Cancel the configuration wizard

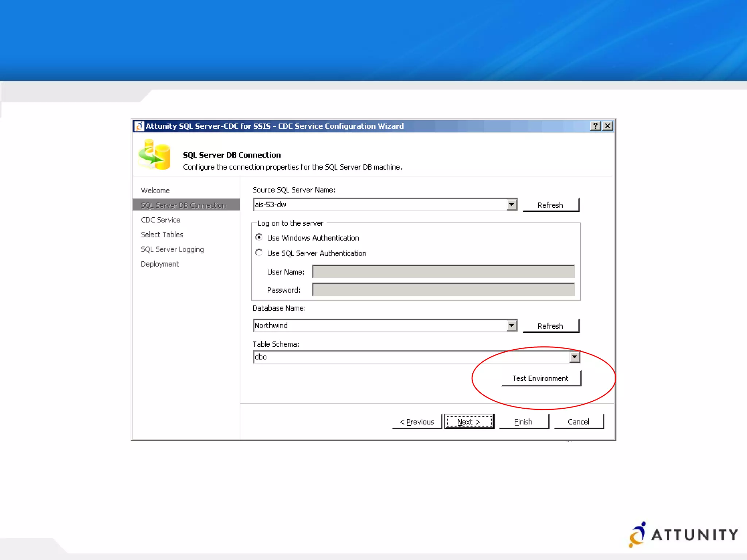(579, 422)
